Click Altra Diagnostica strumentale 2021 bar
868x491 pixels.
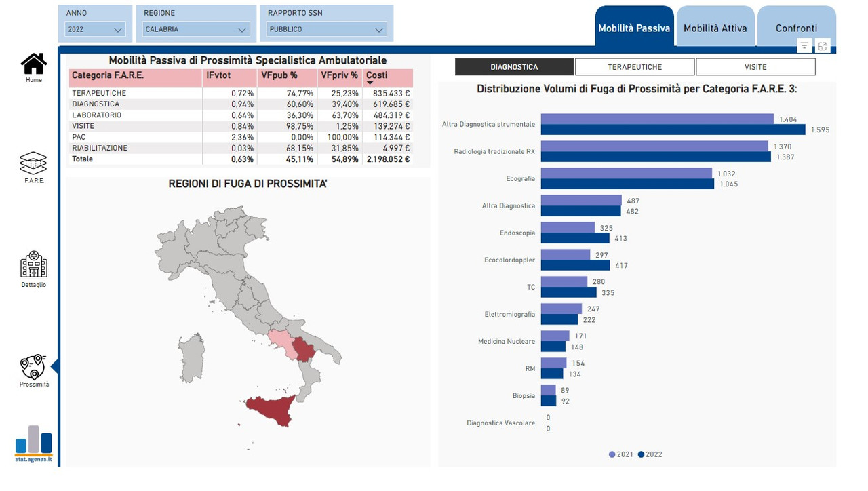click(x=657, y=119)
